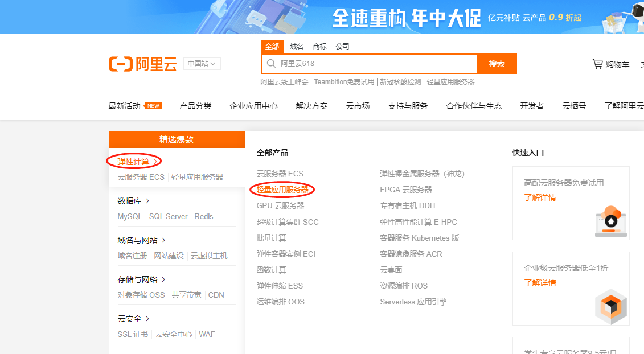Expand the 弹性计算 category
This screenshot has height=354, width=644.
[138, 162]
